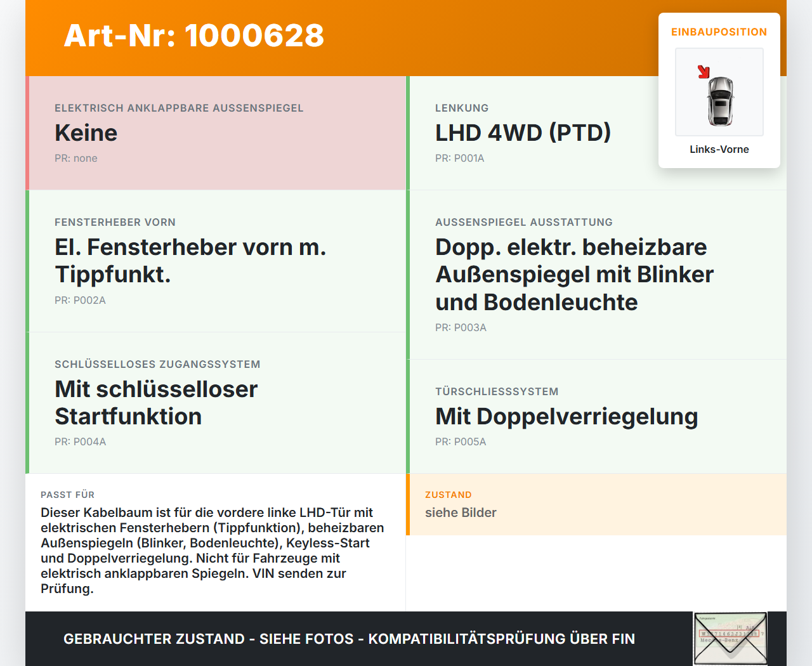Click the red arrow on the Einbauposition diagram

(704, 72)
